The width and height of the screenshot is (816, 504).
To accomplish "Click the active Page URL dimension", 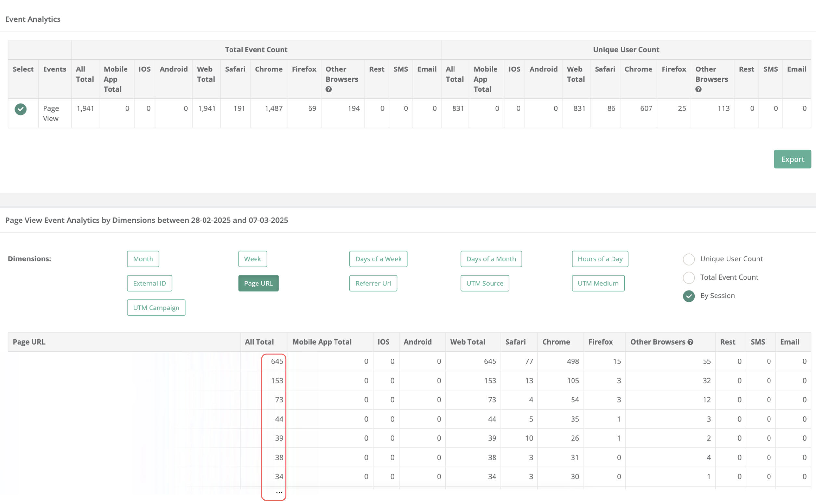I will (x=258, y=283).
